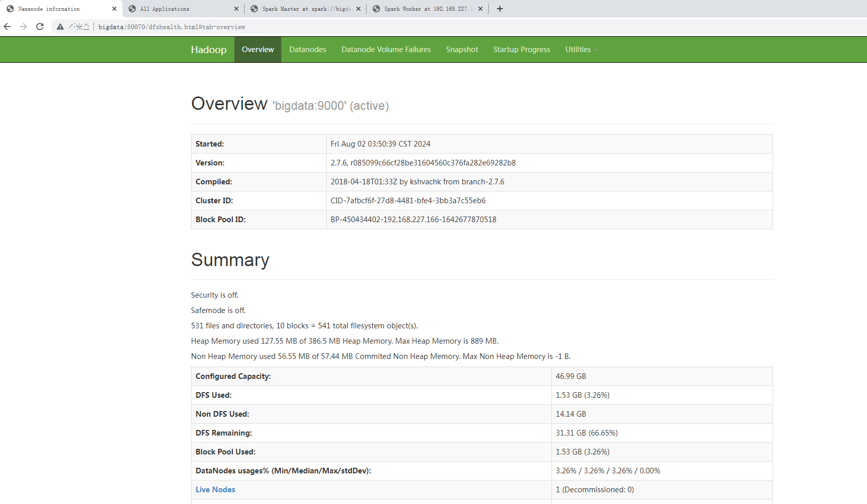Open the Overview nav item
867x504 pixels.
258,50
